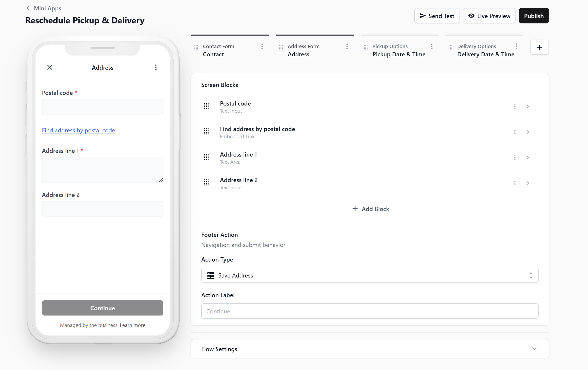
Task: Open the three-dot menu for Address line 1 block
Action: tap(515, 158)
